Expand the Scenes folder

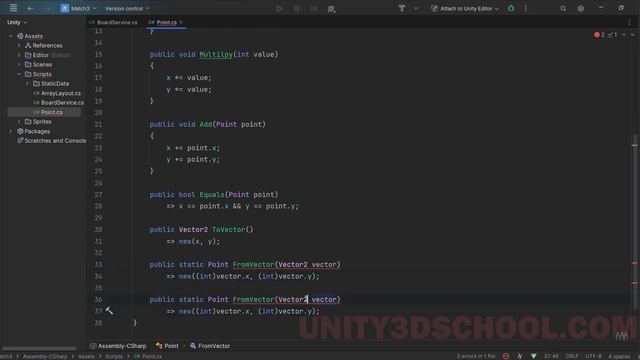coord(19,64)
